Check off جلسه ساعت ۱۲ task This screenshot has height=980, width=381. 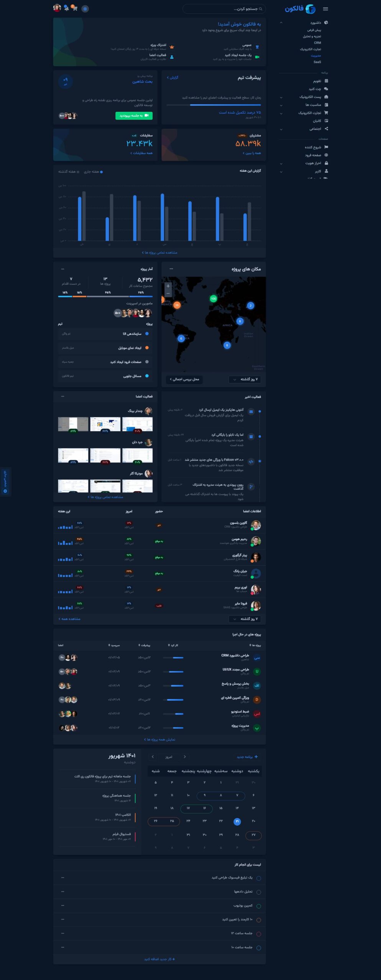click(x=259, y=934)
